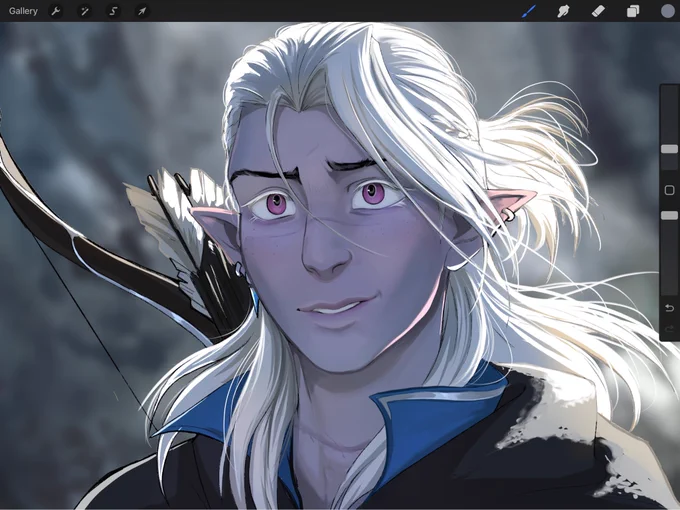Click the brush opacity slider handle
The image size is (680, 510).
tap(669, 216)
